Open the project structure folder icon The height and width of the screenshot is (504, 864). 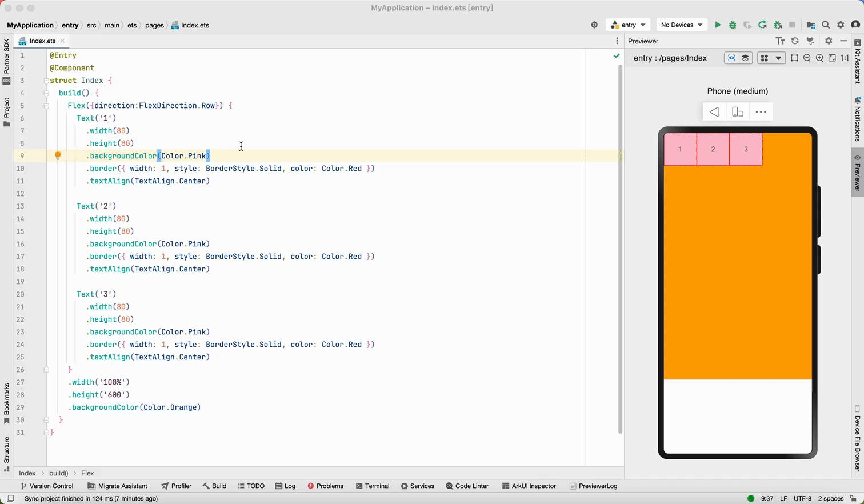[x=811, y=25]
